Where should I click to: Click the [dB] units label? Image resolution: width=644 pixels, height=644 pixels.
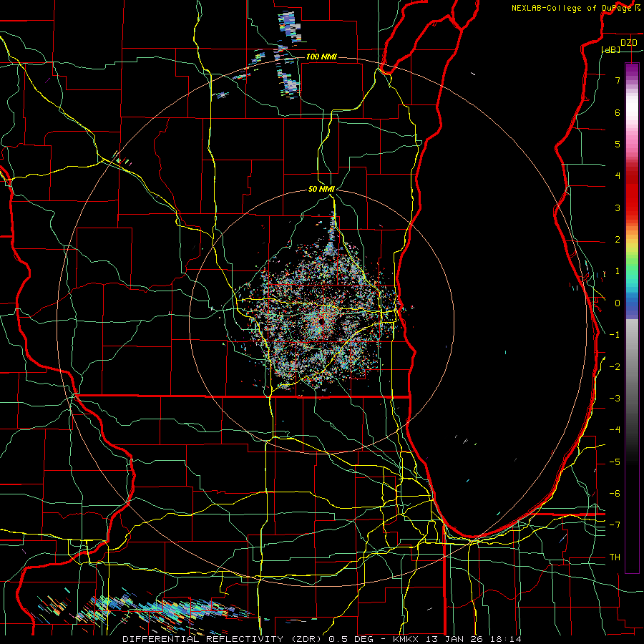611,49
